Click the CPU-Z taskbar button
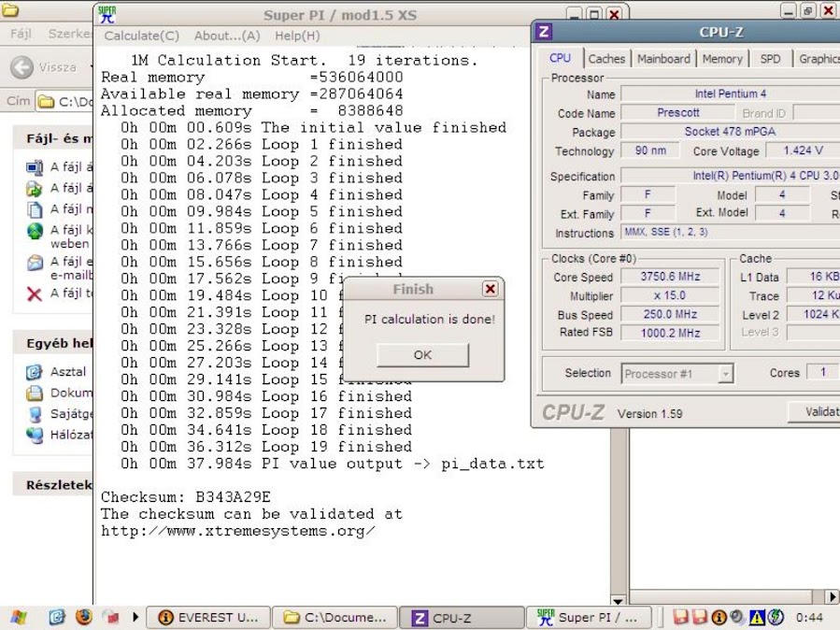Image resolution: width=840 pixels, height=630 pixels. click(x=462, y=618)
